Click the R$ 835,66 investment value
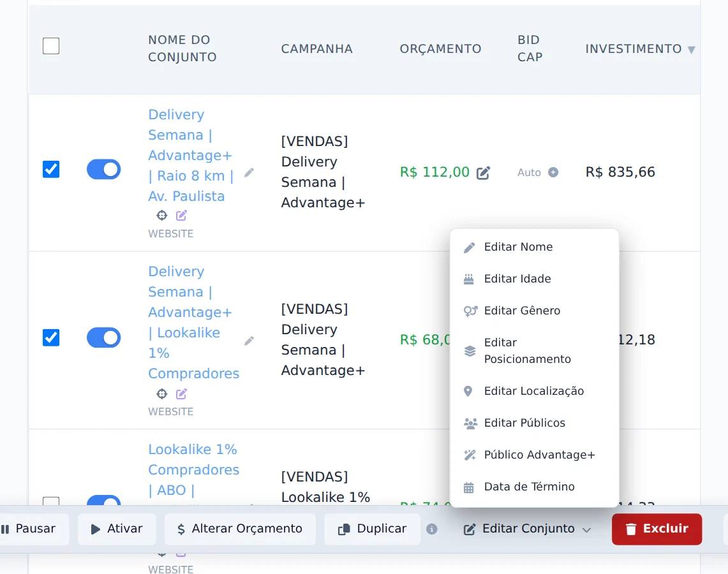Viewport: 728px width, 574px height. (620, 172)
